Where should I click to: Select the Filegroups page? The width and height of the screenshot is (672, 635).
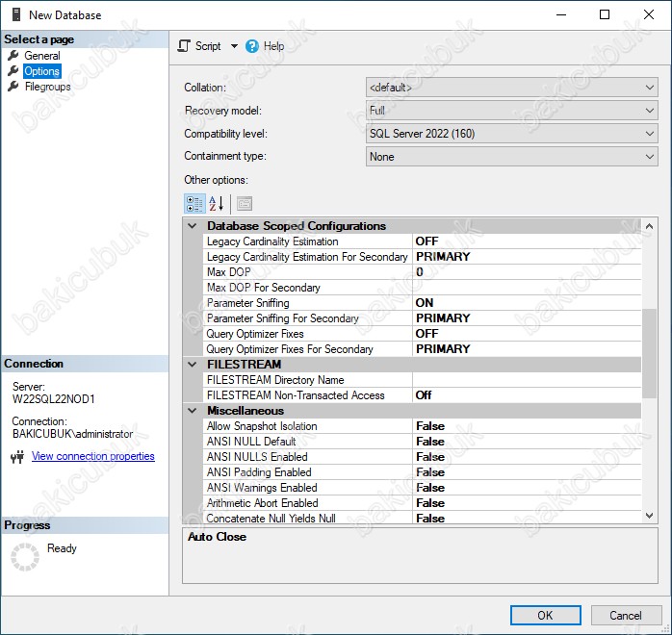pyautogui.click(x=47, y=87)
